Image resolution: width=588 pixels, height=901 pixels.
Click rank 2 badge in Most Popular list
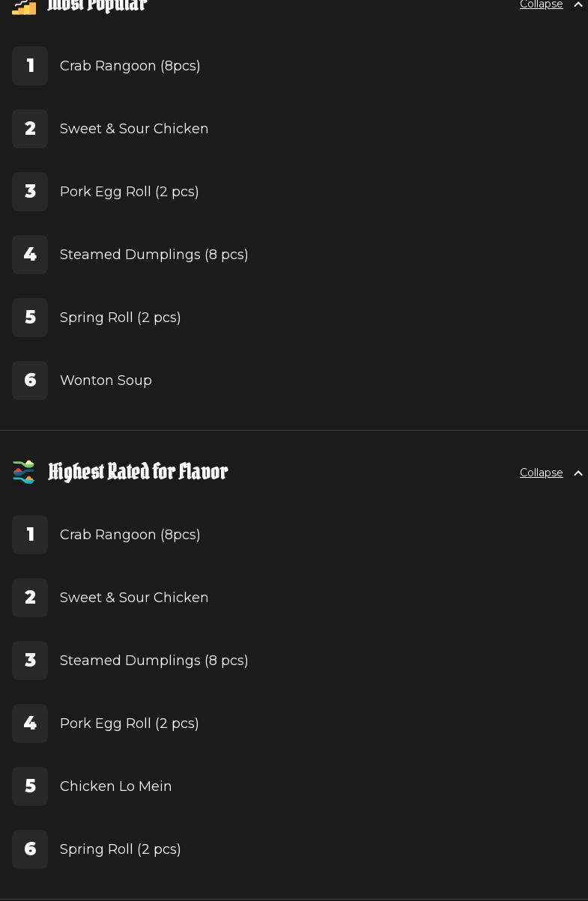[x=30, y=129]
